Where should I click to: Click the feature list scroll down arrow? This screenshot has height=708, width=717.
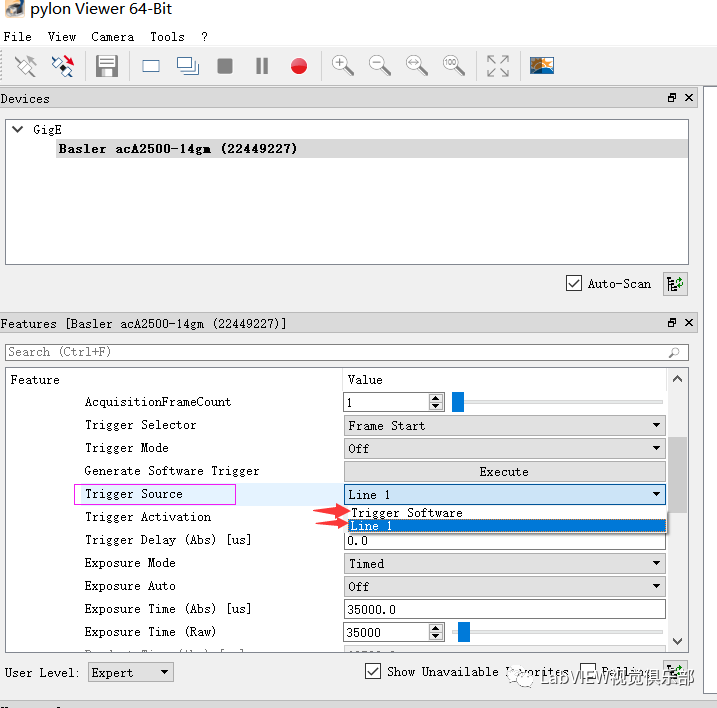[678, 641]
